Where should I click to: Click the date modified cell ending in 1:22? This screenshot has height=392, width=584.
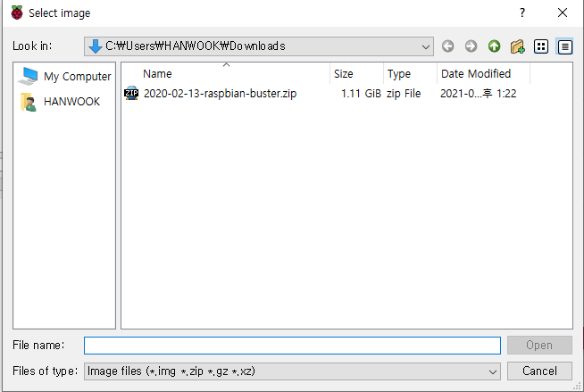coord(479,94)
